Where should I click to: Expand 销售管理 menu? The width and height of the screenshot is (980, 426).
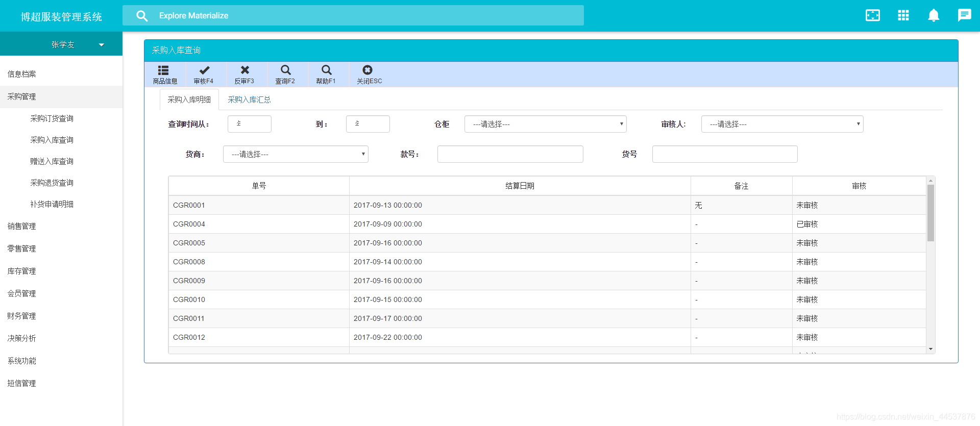61,226
